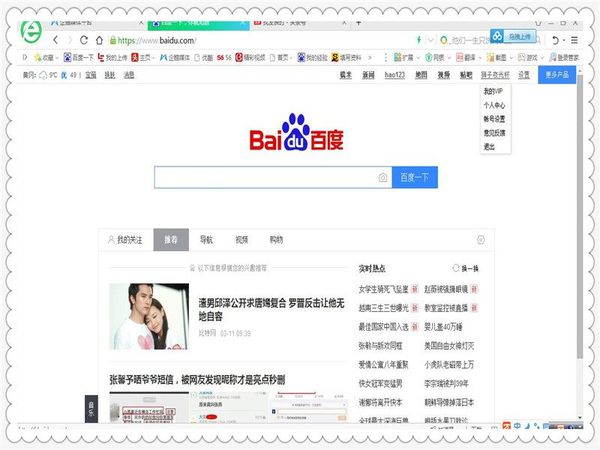Open feed settings gear icon
The height and width of the screenshot is (450, 600).
pos(481,240)
